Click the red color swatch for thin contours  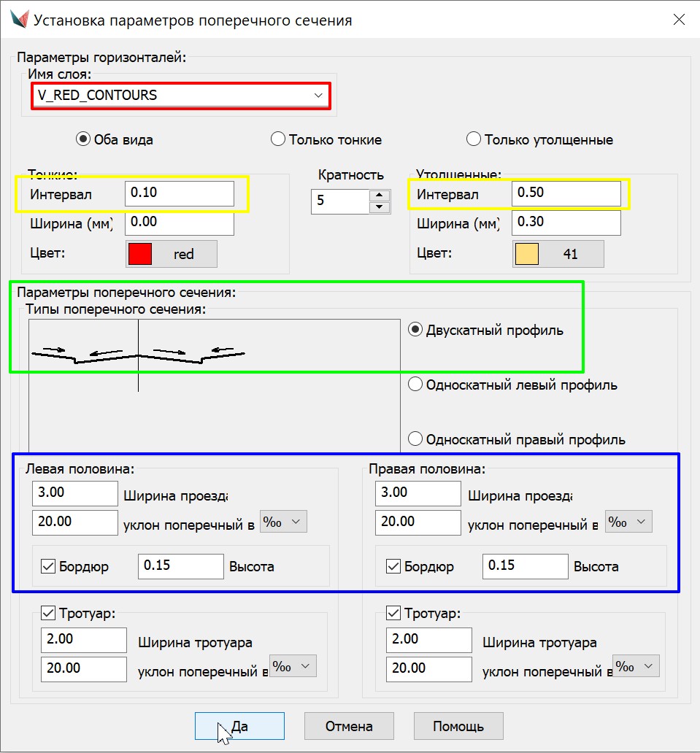pyautogui.click(x=140, y=254)
